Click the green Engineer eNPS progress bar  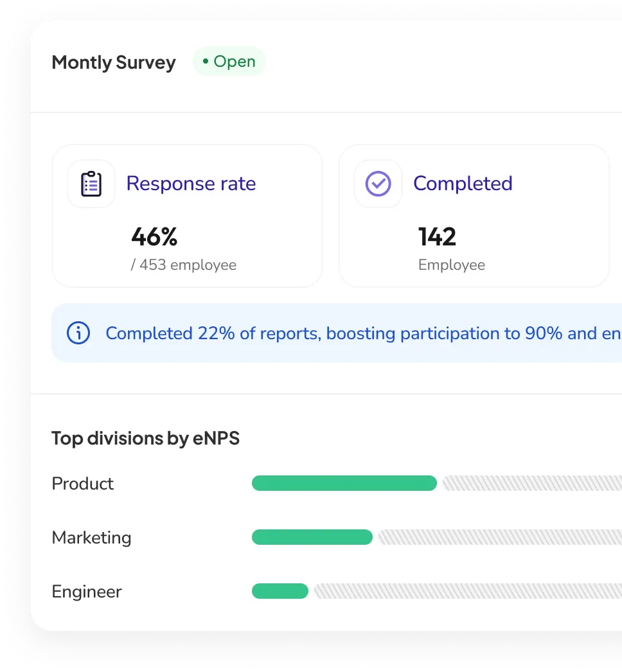tap(280, 591)
